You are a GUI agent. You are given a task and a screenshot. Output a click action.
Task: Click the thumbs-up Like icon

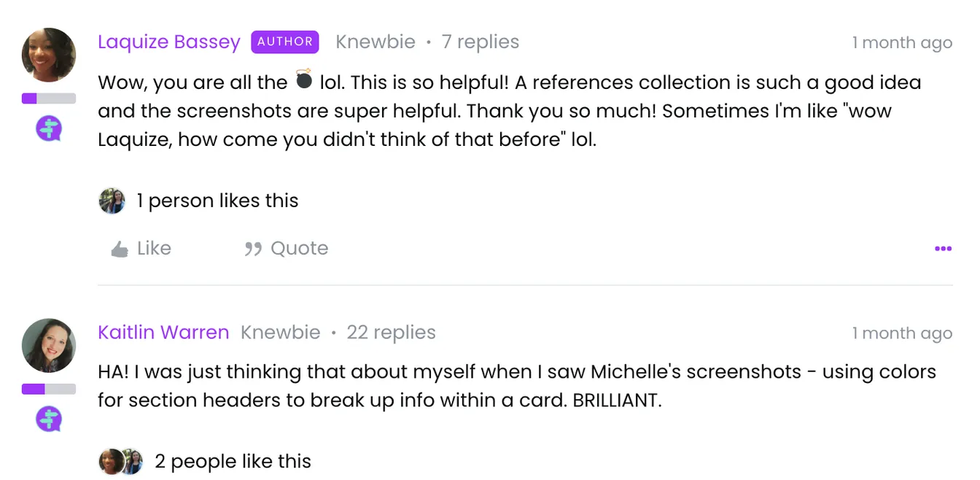(x=120, y=249)
